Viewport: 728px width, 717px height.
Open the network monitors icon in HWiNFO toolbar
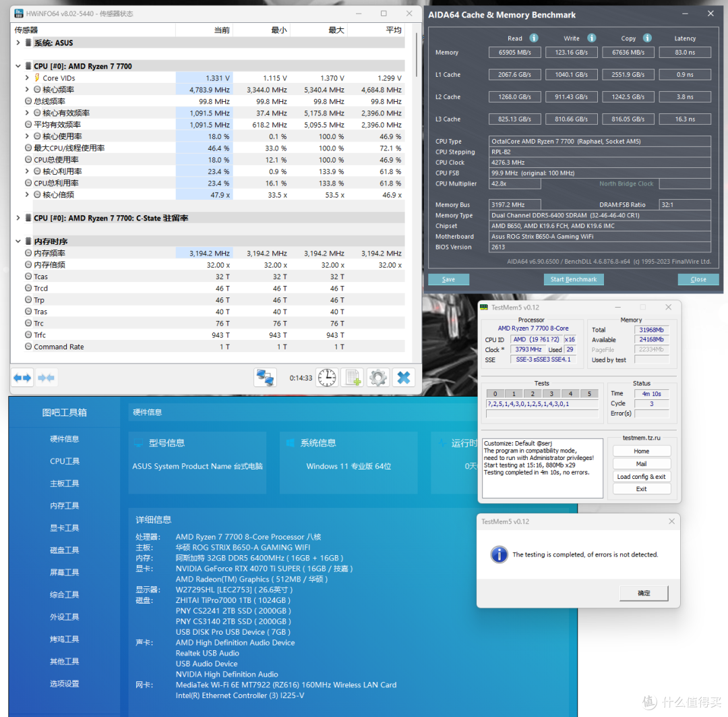265,378
